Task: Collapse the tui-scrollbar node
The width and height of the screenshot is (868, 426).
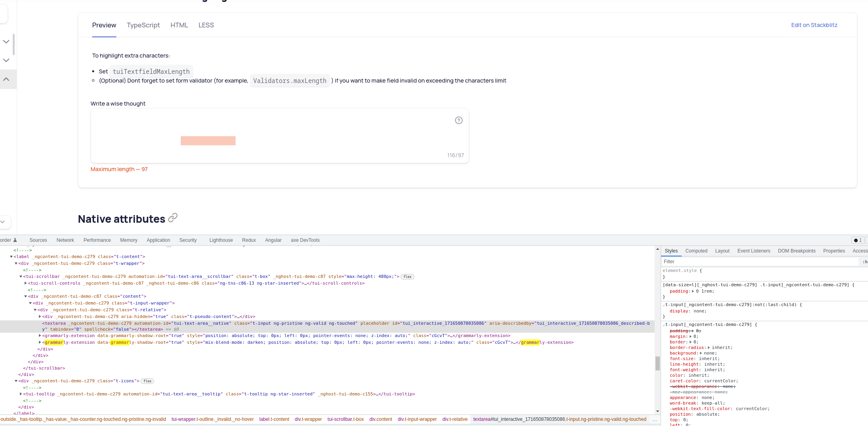Action: 21,277
